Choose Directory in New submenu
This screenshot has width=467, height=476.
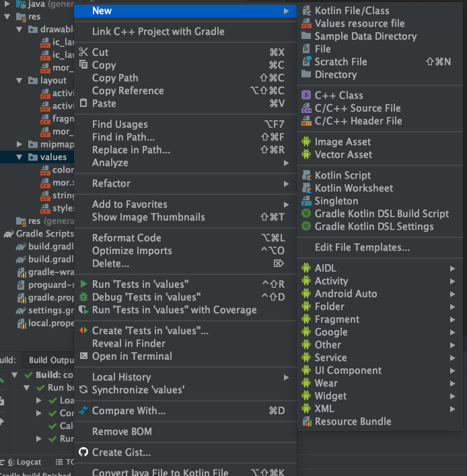[380, 75]
